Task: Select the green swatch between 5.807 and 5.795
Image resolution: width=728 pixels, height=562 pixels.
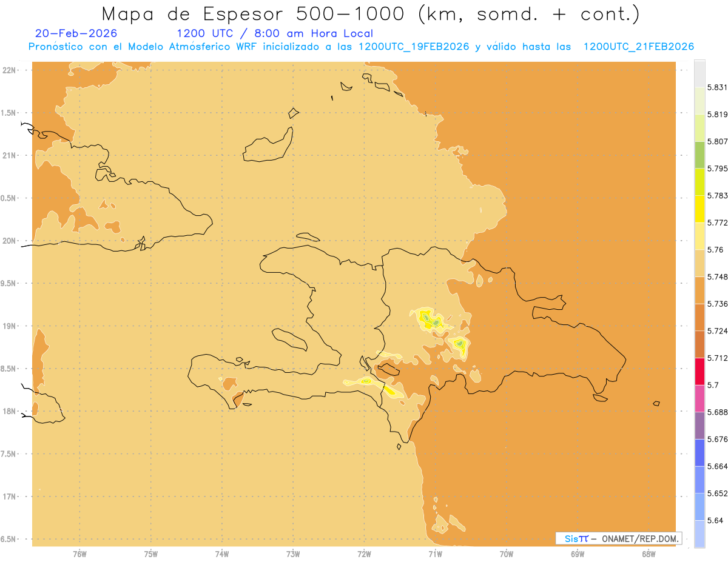Action: [699, 155]
